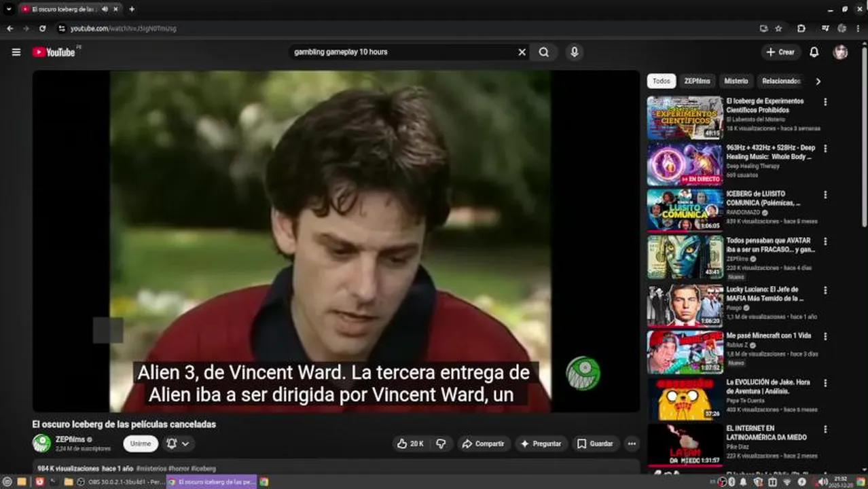Start voice search with the microphone
Image resolution: width=868 pixels, height=489 pixels.
[575, 52]
